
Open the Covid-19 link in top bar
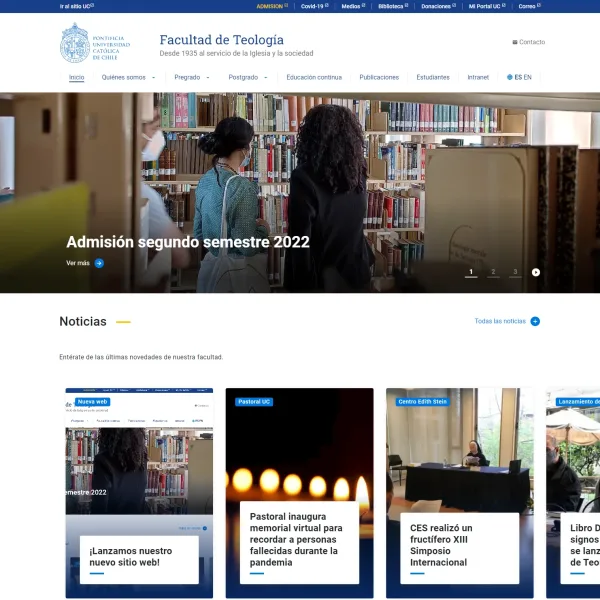(315, 6)
